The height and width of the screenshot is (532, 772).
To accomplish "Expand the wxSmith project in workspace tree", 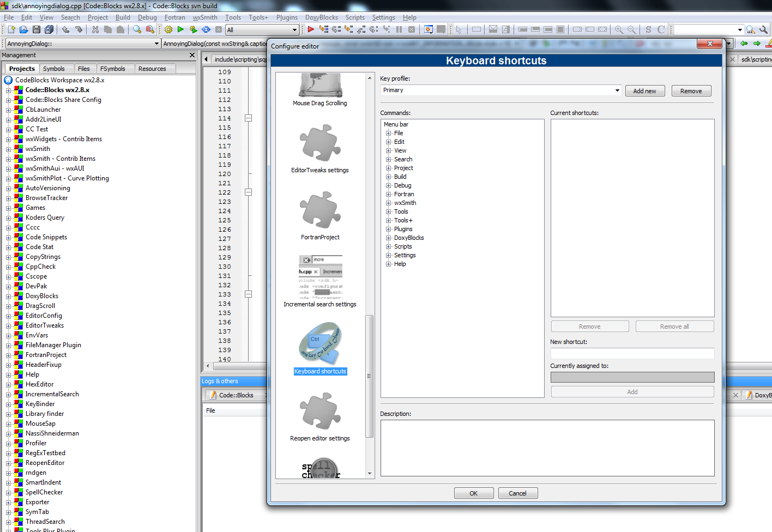I will coord(9,149).
